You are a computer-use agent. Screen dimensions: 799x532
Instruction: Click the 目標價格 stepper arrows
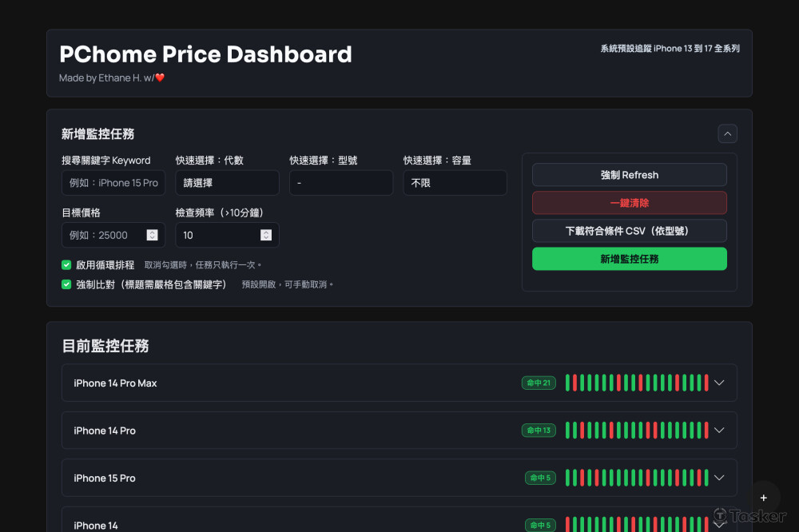click(152, 235)
